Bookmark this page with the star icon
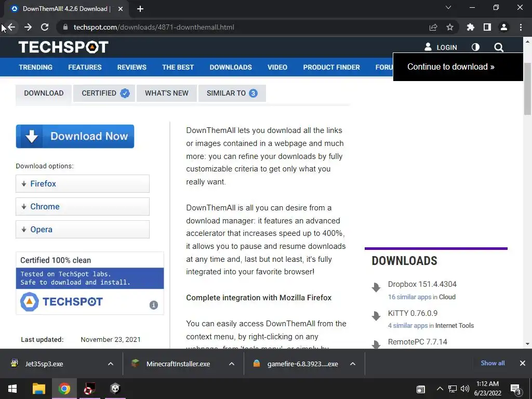 point(450,27)
